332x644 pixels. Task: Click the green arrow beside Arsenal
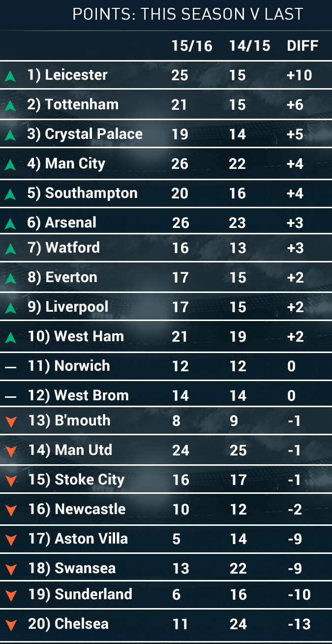(x=10, y=224)
